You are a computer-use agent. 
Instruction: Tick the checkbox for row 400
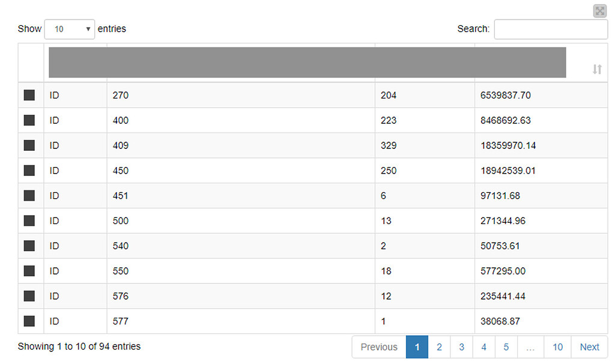29,120
